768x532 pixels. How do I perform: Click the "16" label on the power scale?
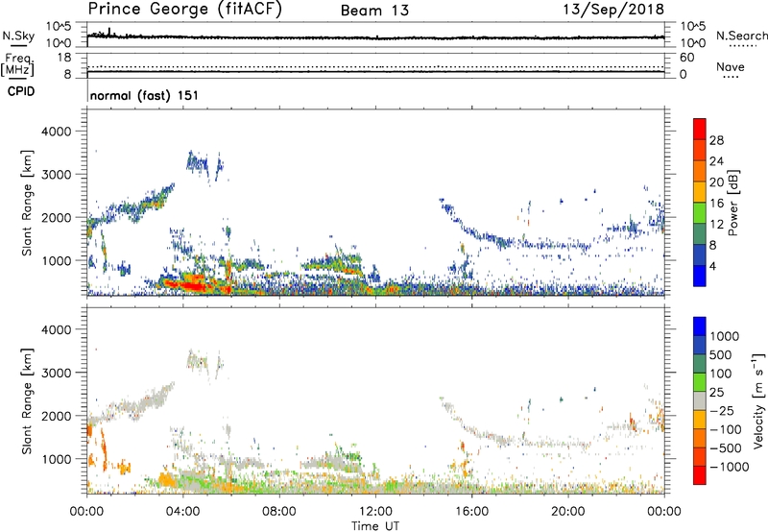click(716, 204)
